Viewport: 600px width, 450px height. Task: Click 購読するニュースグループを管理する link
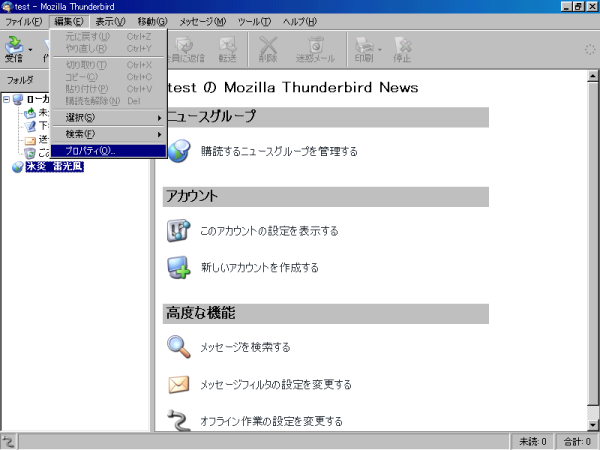pos(279,152)
